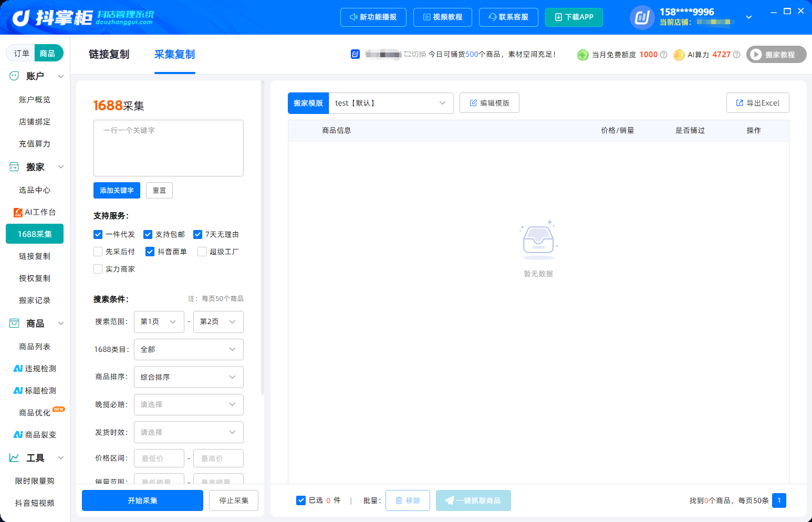The image size is (812, 522).
Task: Click the keyword textarea
Action: tap(169, 148)
